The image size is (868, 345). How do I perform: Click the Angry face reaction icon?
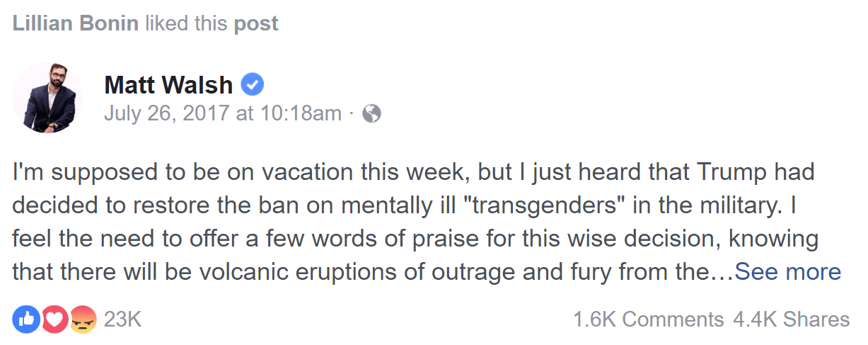point(83,319)
